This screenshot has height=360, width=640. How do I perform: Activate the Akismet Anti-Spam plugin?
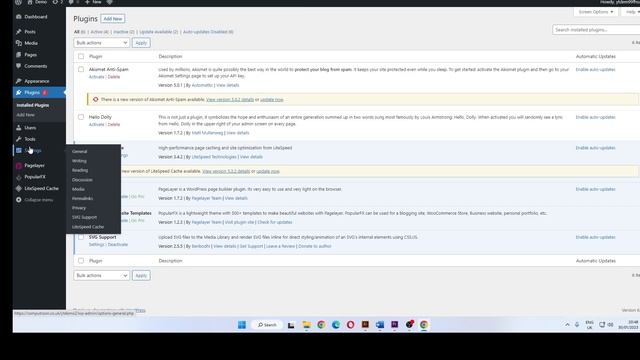96,77
